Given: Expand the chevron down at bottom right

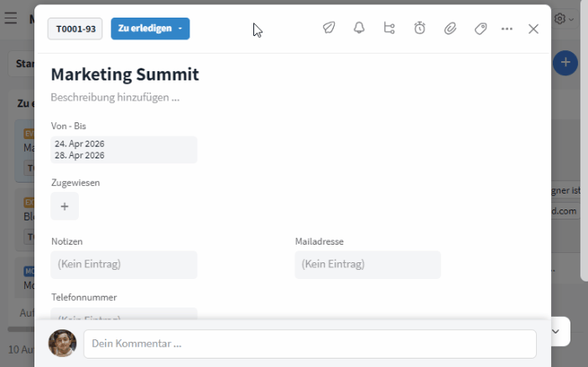Looking at the screenshot, I should (555, 331).
